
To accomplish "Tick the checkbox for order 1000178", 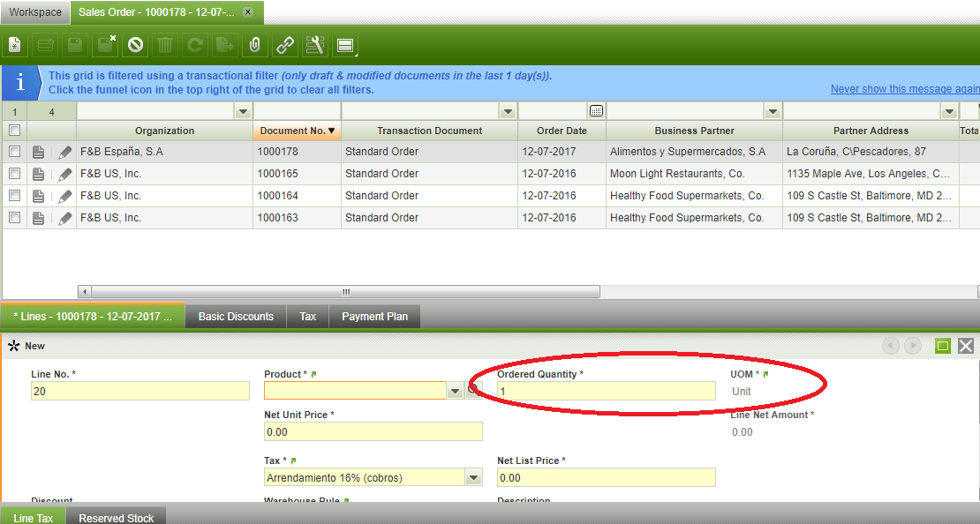I will (x=14, y=152).
